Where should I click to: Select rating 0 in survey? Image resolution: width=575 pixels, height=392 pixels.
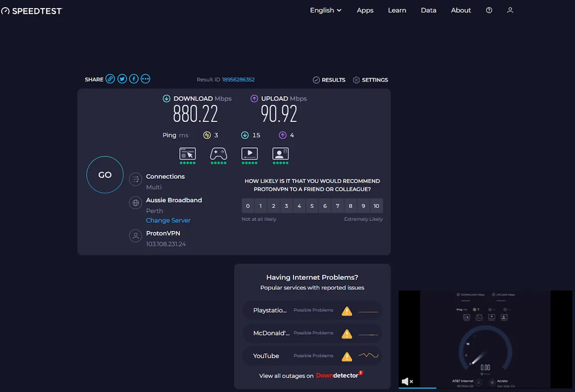[248, 206]
